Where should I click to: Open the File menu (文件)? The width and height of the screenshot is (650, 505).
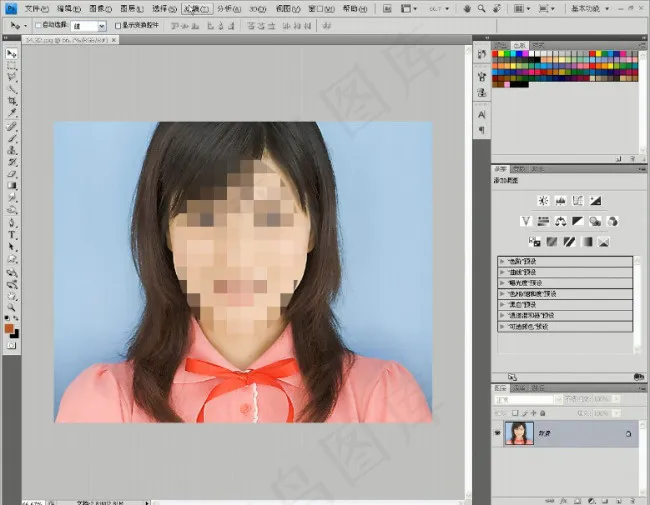(x=36, y=8)
